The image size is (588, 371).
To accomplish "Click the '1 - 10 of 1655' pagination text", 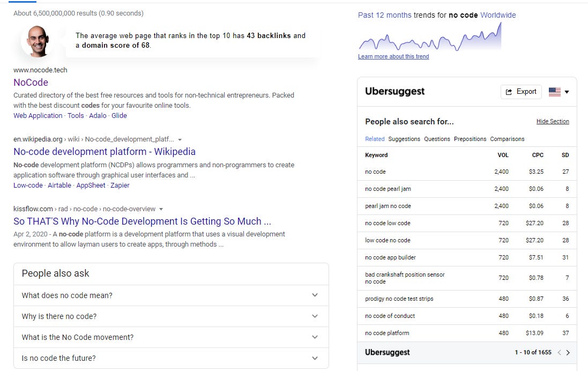I will [x=533, y=353].
